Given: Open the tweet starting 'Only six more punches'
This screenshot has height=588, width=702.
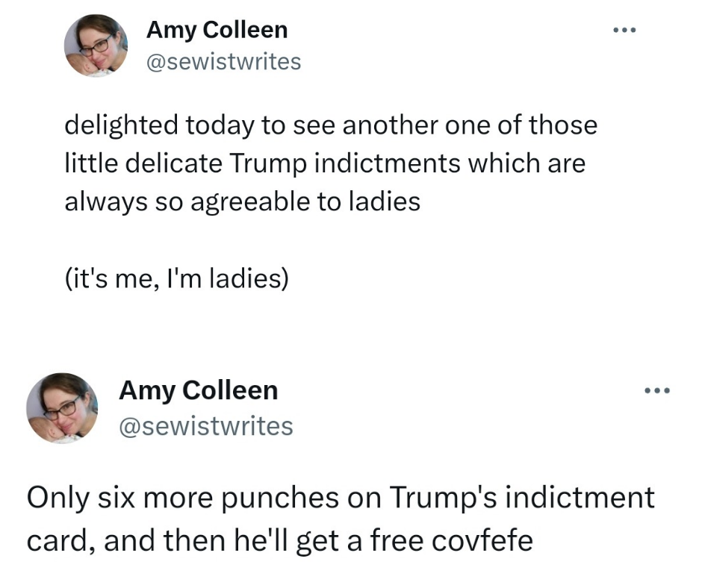Looking at the screenshot, I should [341, 519].
